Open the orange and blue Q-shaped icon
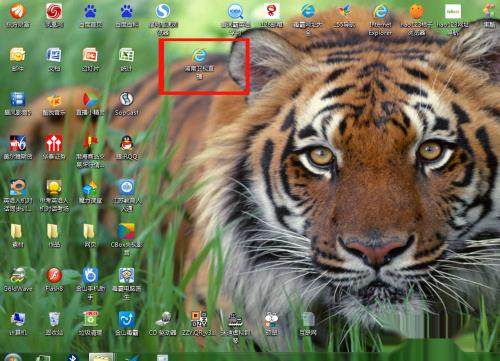The height and width of the screenshot is (361, 500). coord(18,187)
